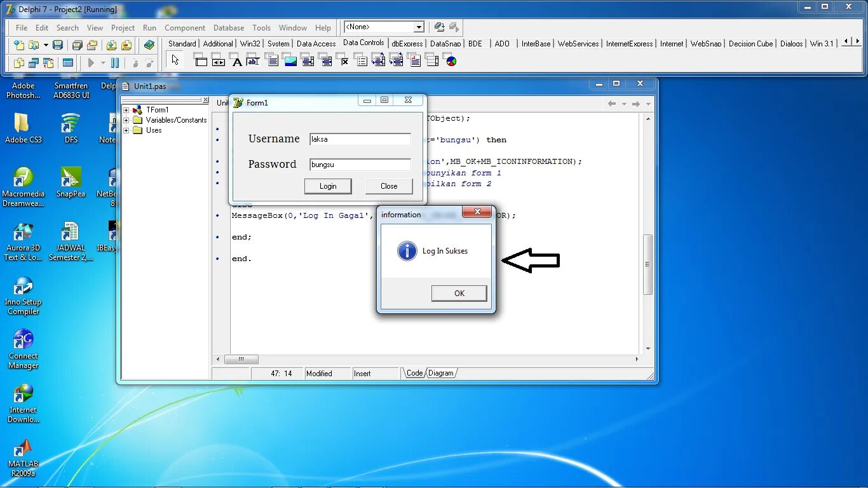Image resolution: width=868 pixels, height=488 pixels.
Task: Click the Modified status bar text
Action: point(319,374)
